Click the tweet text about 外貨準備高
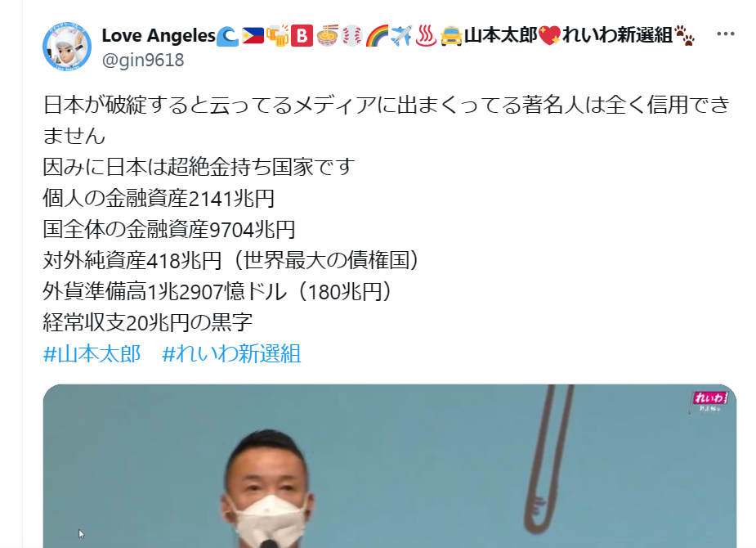This screenshot has width=756, height=548. [217, 291]
